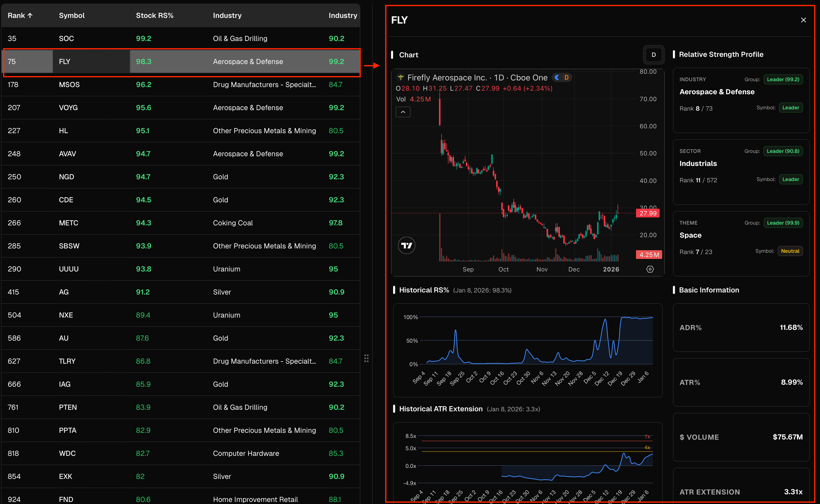Click the drag handle dots between the panels
Screen dimensions: 820x504
(366, 358)
